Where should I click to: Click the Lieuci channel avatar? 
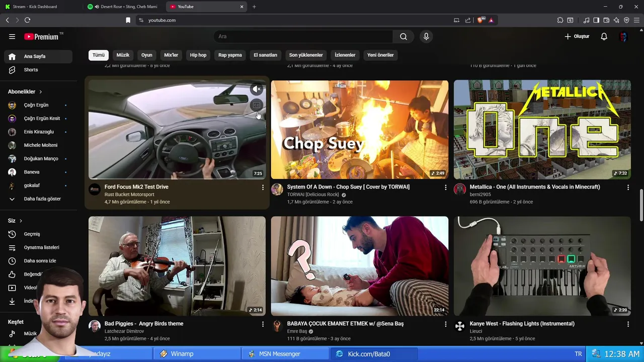click(459, 326)
